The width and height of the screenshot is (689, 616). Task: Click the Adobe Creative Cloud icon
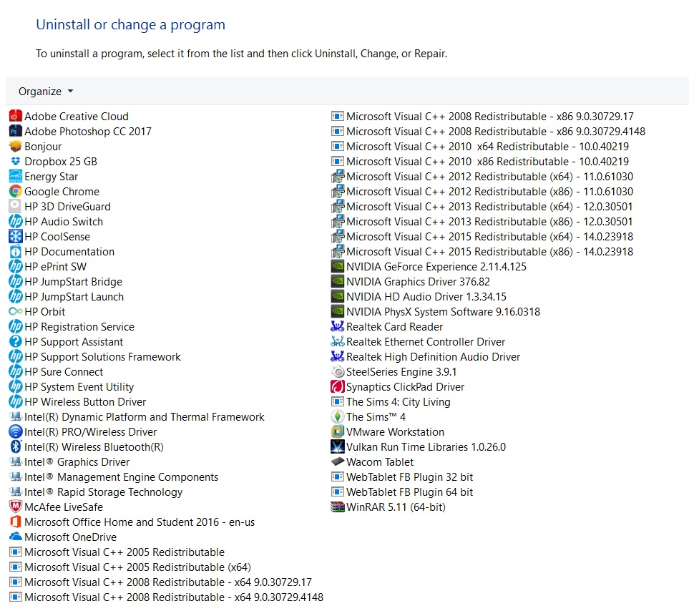pyautogui.click(x=15, y=117)
